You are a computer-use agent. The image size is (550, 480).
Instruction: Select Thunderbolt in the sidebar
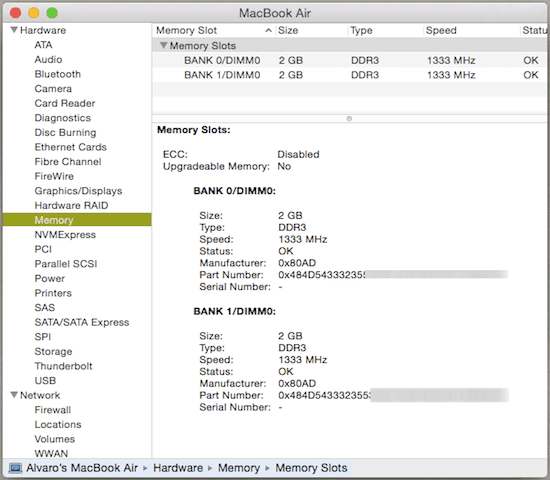point(63,366)
